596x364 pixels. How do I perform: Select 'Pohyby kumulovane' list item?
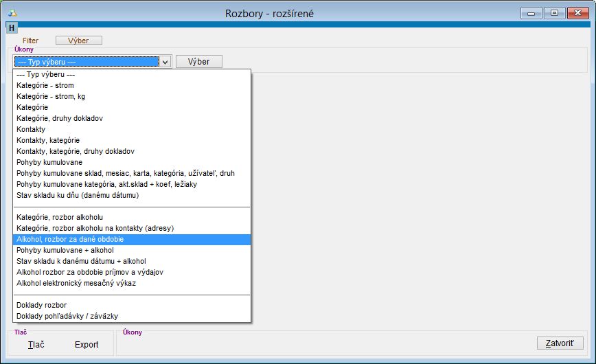click(x=49, y=162)
